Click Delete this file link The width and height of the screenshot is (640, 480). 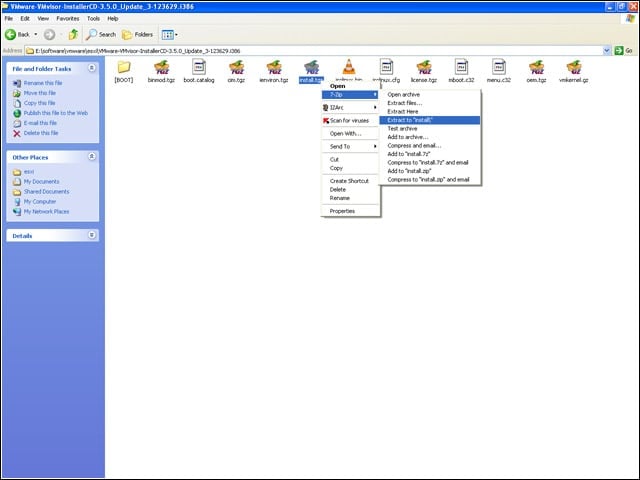click(41, 133)
